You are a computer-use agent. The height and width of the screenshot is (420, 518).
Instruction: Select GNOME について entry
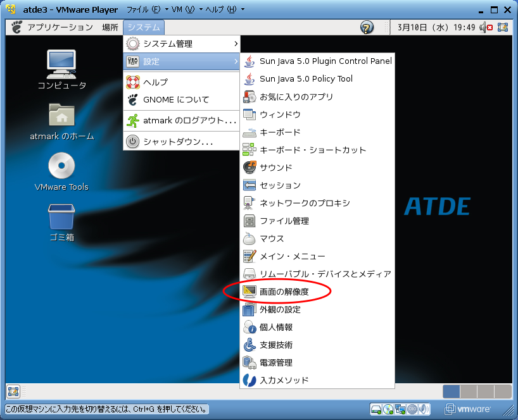182,100
